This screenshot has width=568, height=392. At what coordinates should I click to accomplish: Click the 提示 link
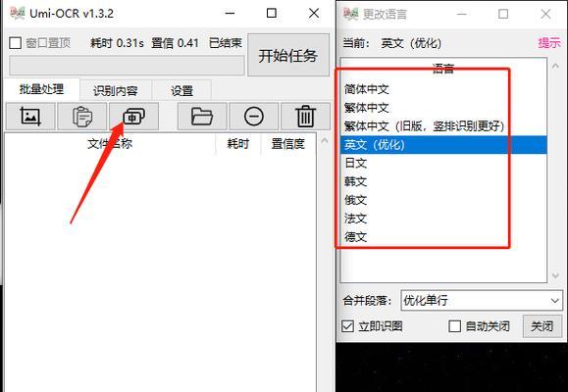(549, 43)
